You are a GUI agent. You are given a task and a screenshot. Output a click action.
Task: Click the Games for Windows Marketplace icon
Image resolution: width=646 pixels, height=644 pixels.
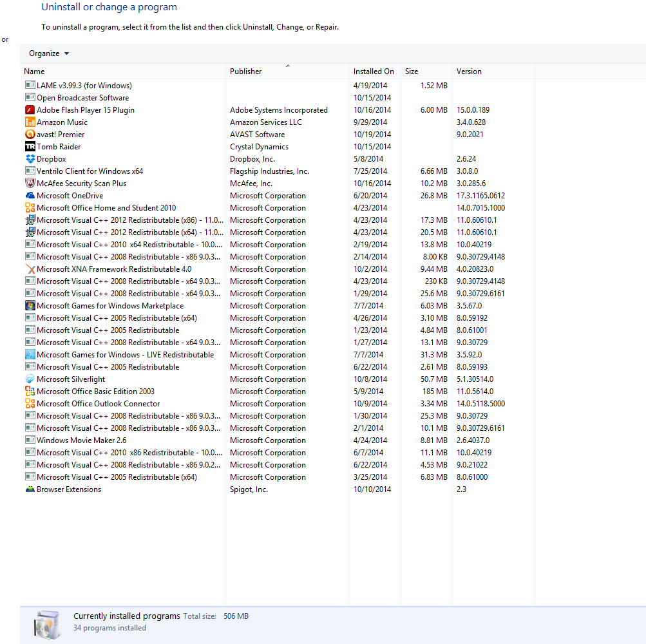(30, 306)
